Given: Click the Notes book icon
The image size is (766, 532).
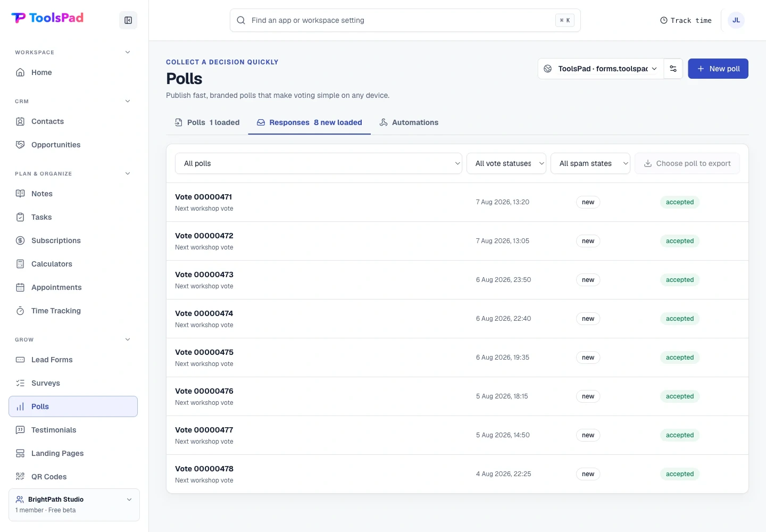Looking at the screenshot, I should (x=20, y=194).
